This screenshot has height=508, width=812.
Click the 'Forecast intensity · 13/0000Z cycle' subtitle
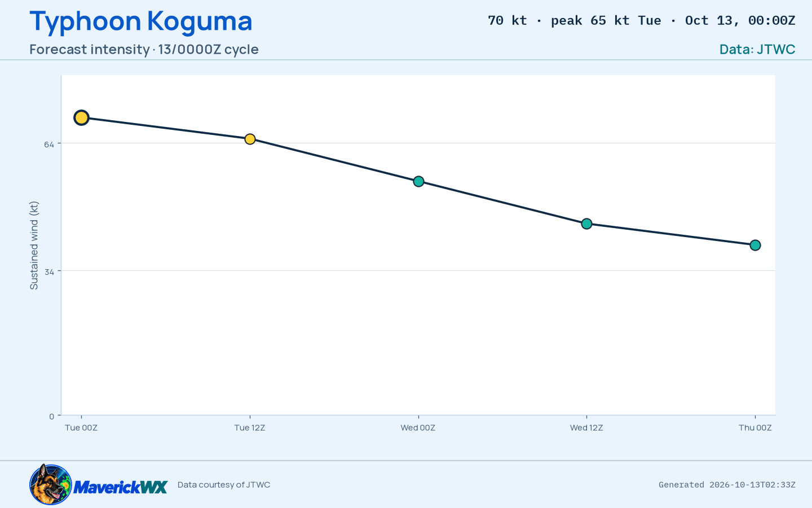144,49
